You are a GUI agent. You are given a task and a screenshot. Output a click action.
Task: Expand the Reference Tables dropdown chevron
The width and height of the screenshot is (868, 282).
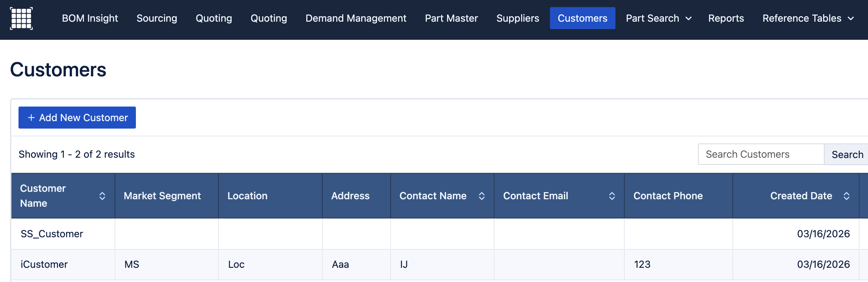point(851,18)
